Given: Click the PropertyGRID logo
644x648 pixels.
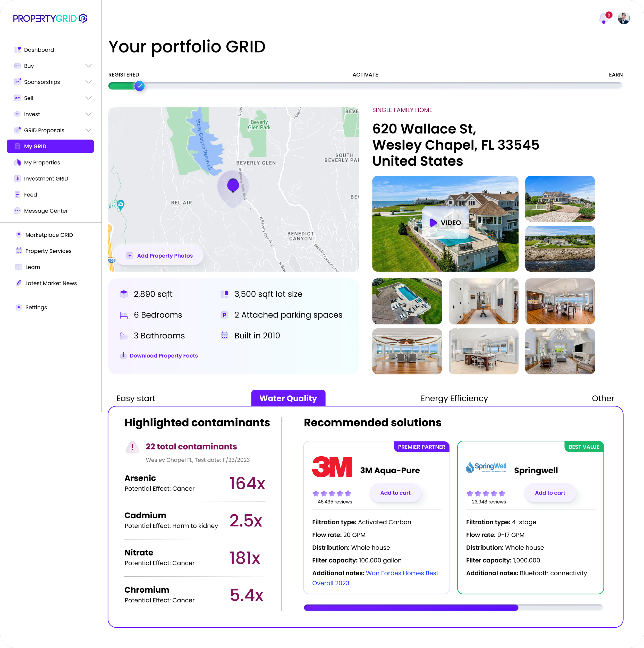Looking at the screenshot, I should click(x=50, y=18).
